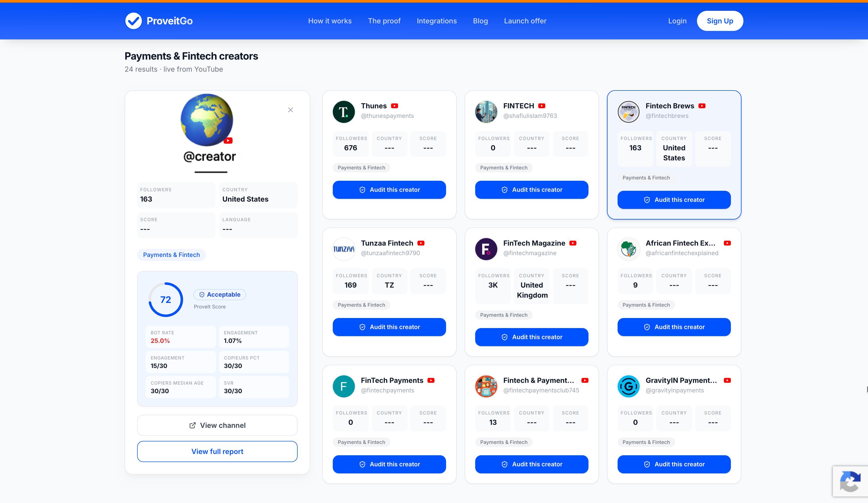Click YouTube icon next to FinTech Magazine
The height and width of the screenshot is (503, 868).
point(573,243)
